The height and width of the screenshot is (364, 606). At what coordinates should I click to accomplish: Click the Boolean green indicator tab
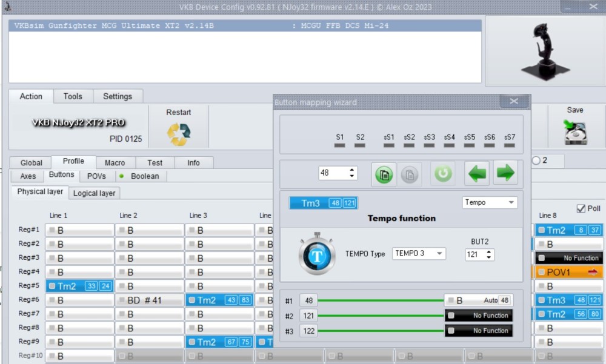click(x=141, y=176)
